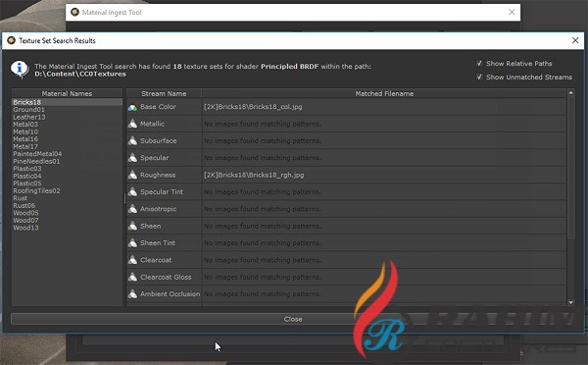This screenshot has height=365, width=588.
Task: Select Rust06 material
Action: tap(24, 205)
